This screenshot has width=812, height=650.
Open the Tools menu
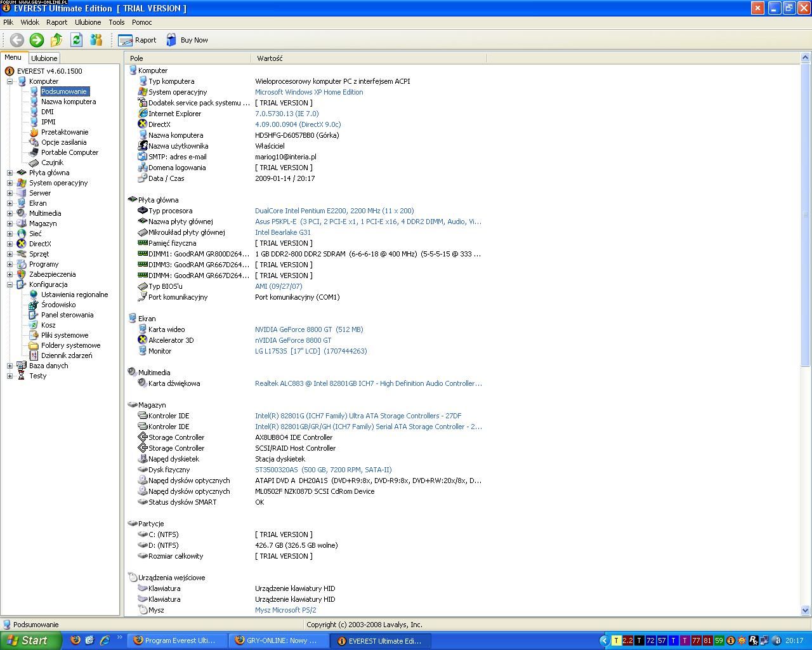coord(117,22)
